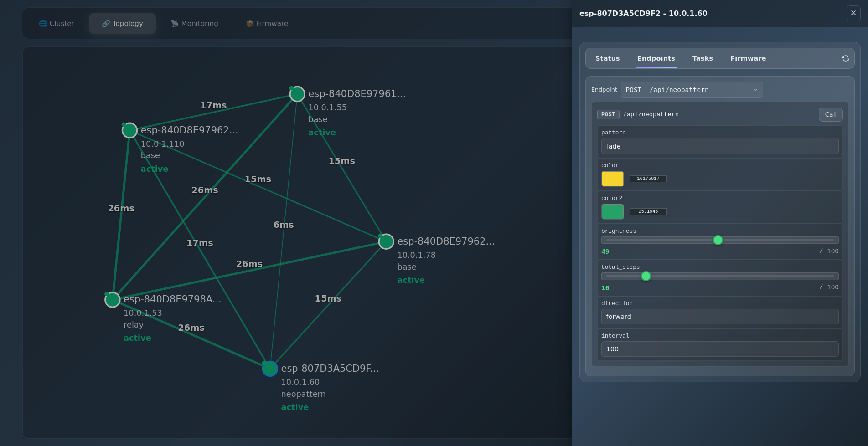The height and width of the screenshot is (446, 868).
Task: Open the yellow color swatch picker
Action: pyautogui.click(x=612, y=179)
